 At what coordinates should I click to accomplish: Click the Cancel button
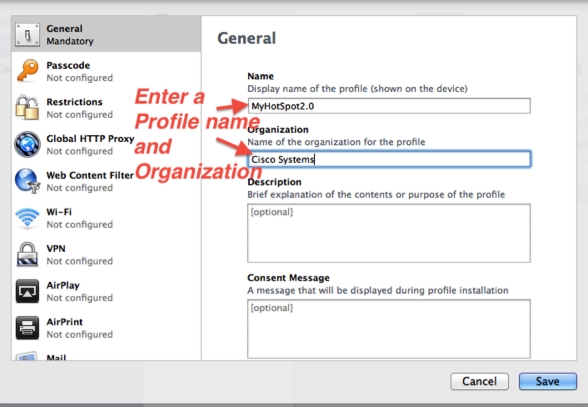tap(480, 381)
